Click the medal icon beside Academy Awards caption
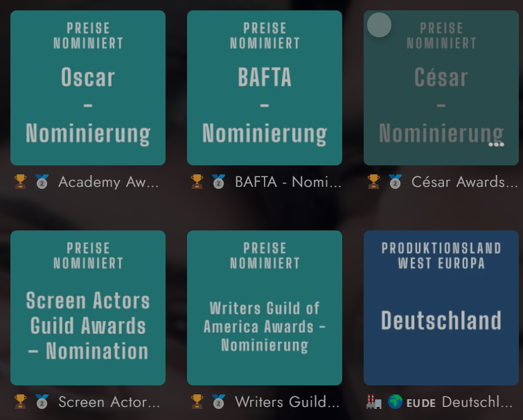This screenshot has width=523, height=420. click(42, 182)
